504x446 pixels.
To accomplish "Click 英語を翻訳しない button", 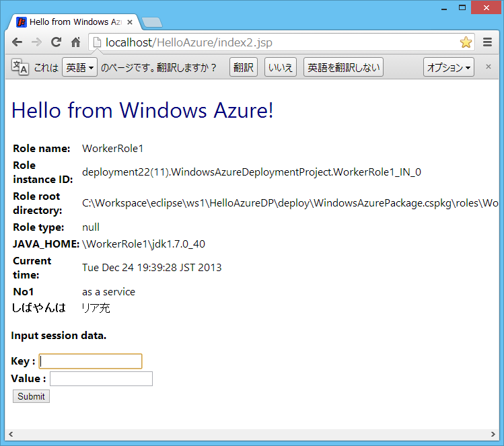I will point(343,67).
